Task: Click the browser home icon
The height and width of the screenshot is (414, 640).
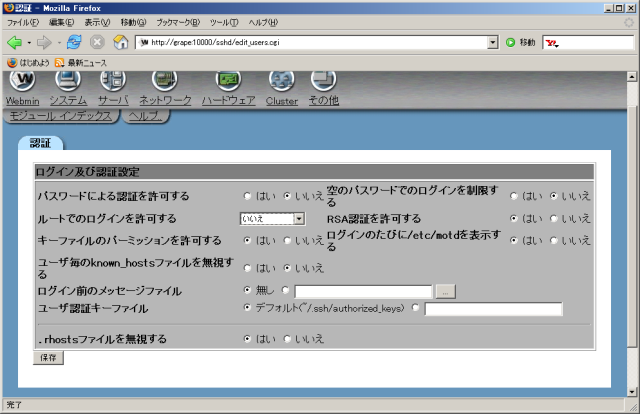Action: point(121,43)
